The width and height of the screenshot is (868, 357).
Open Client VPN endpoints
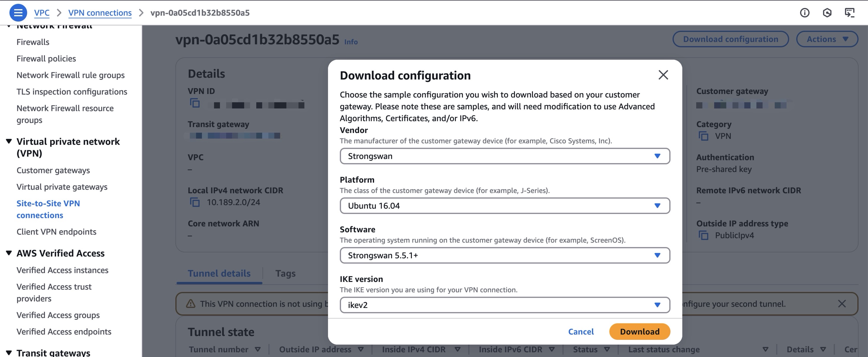pos(56,231)
